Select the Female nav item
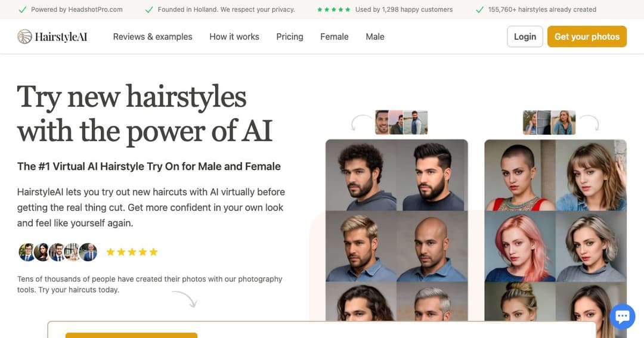Image resolution: width=644 pixels, height=338 pixels. pyautogui.click(x=335, y=36)
